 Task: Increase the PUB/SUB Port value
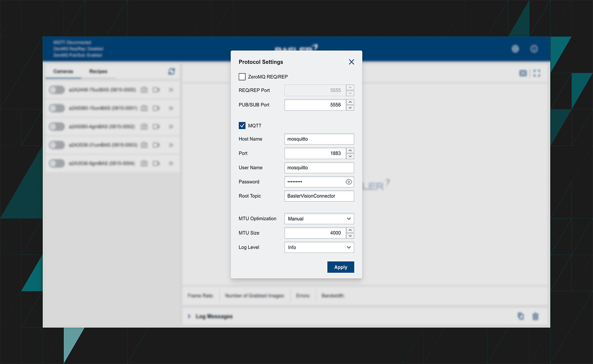[350, 102]
